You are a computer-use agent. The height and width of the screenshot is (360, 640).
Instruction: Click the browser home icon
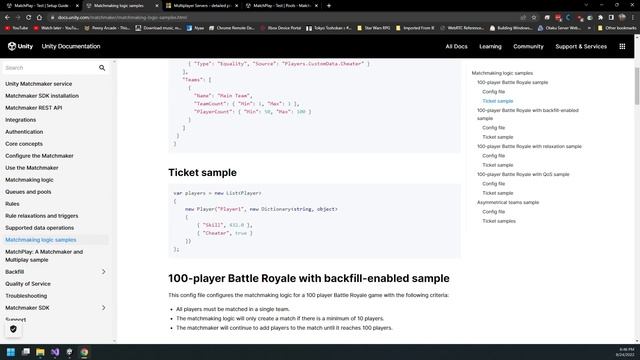[39, 18]
